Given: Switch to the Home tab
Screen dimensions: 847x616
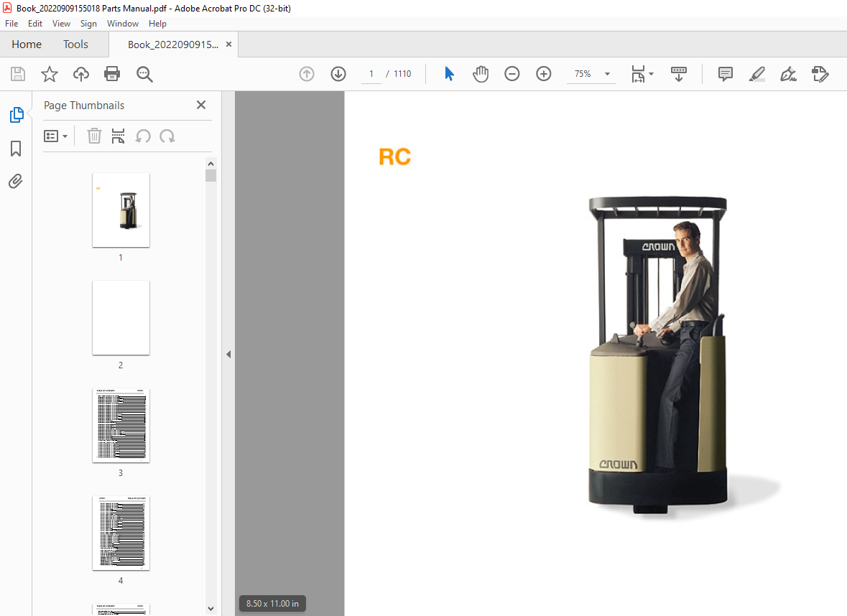Looking at the screenshot, I should (27, 45).
